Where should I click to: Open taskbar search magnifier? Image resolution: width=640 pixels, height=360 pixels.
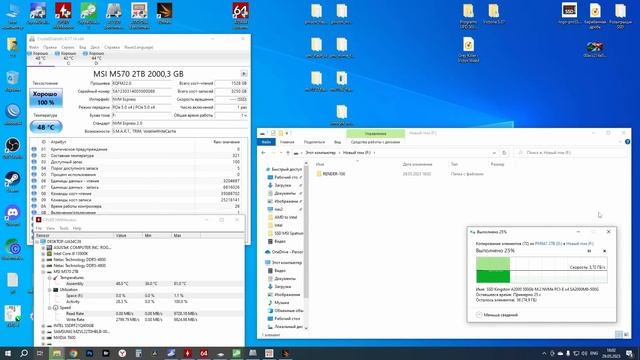point(24,353)
